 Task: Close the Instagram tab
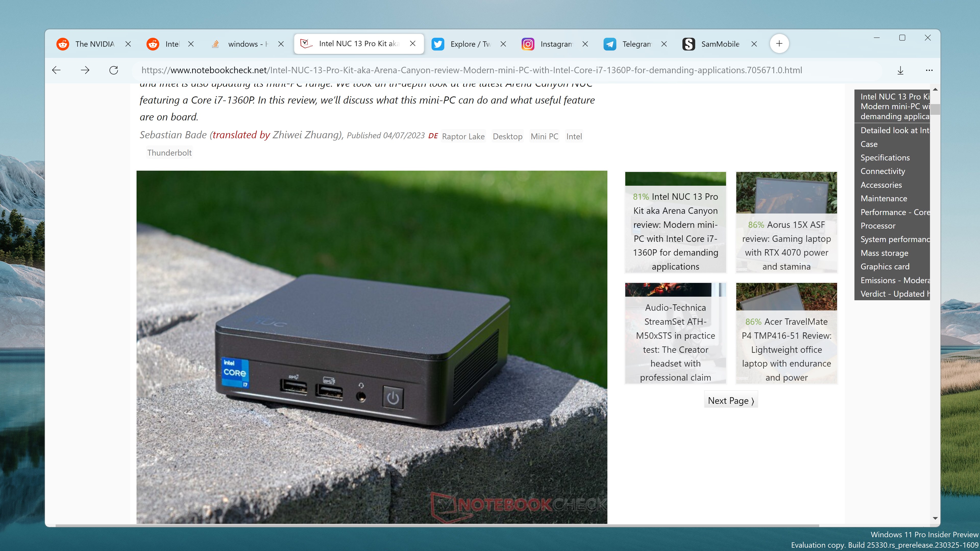click(585, 44)
